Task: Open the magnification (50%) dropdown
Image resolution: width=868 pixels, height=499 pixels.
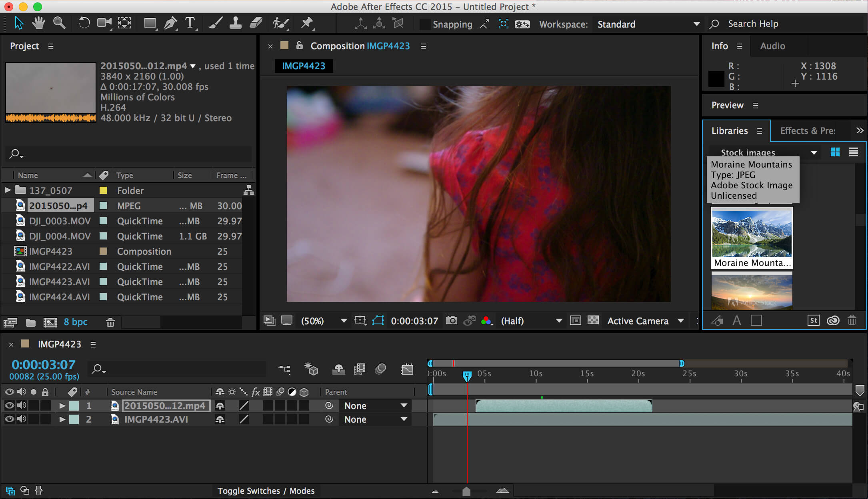Action: tap(324, 321)
